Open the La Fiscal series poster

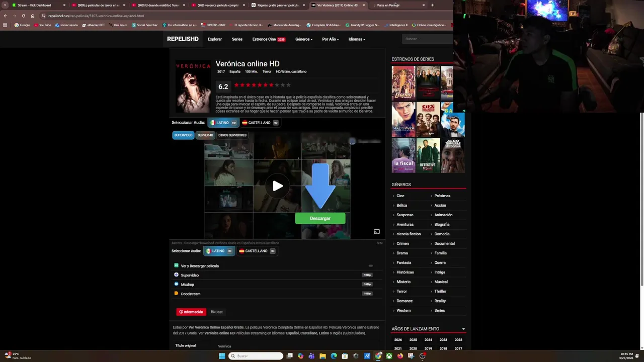[x=404, y=155]
